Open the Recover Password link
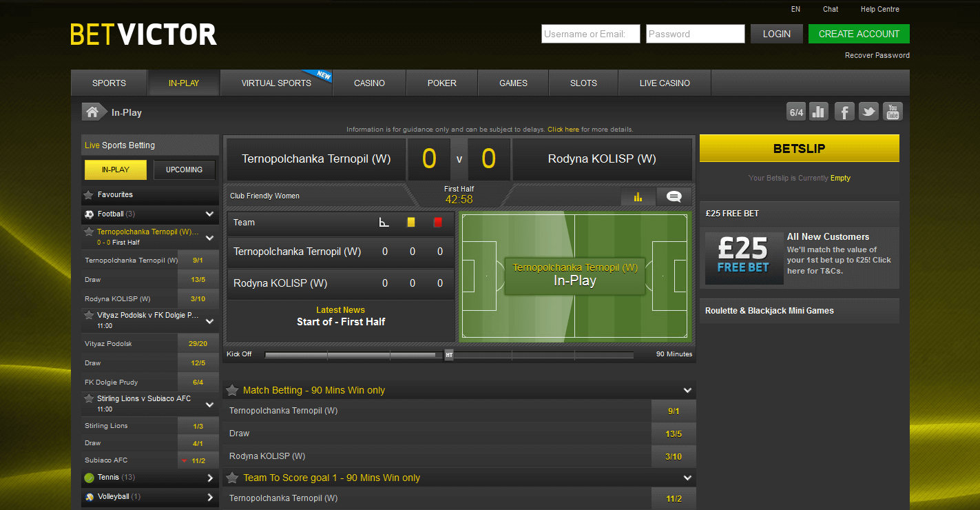The width and height of the screenshot is (980, 510). (877, 55)
